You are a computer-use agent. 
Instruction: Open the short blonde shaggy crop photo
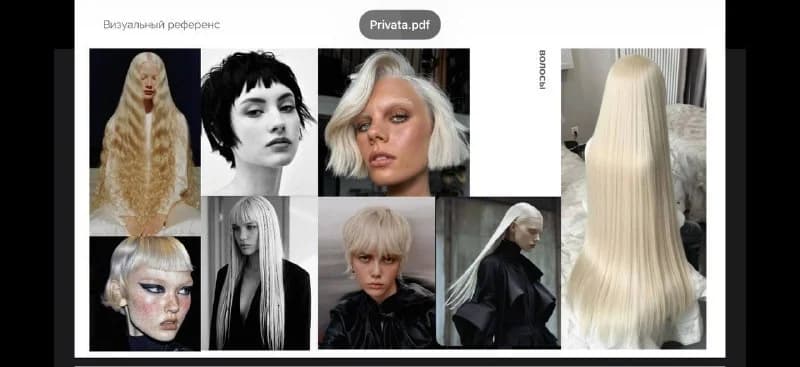[377, 273]
